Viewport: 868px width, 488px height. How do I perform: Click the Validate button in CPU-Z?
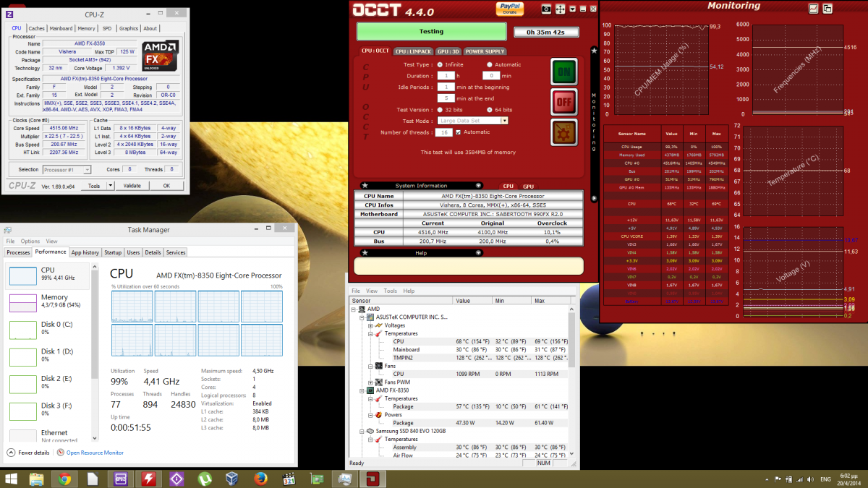(x=132, y=186)
